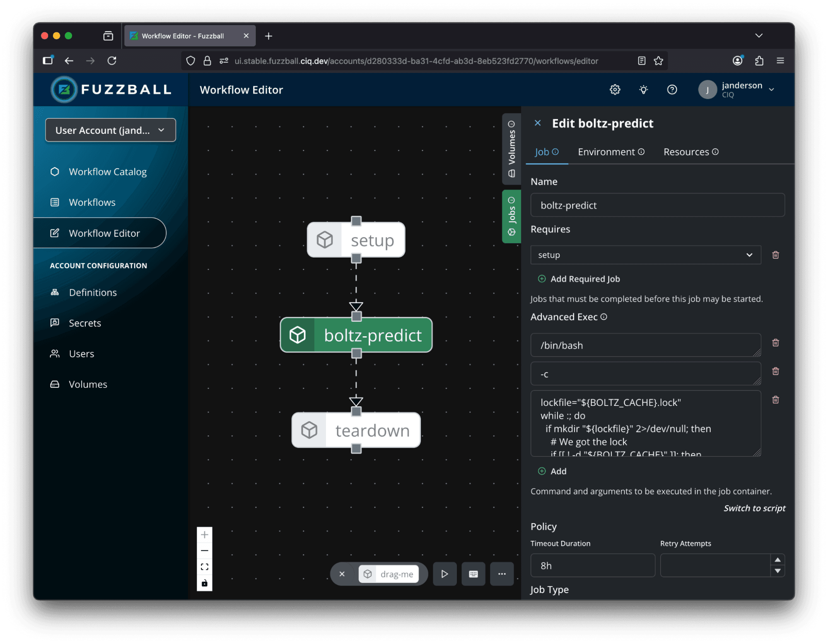Zoom in using the canvas plus button
The image size is (828, 644).
click(x=205, y=535)
